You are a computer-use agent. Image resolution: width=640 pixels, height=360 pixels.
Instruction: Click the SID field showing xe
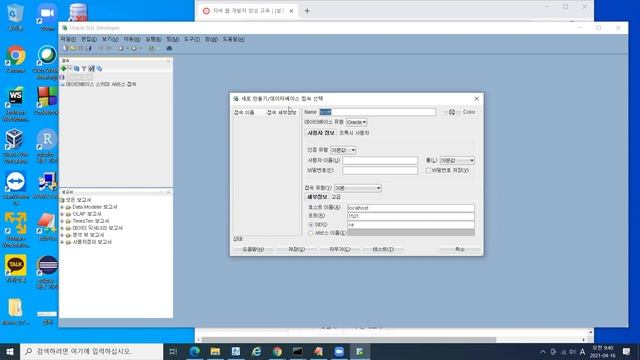411,225
